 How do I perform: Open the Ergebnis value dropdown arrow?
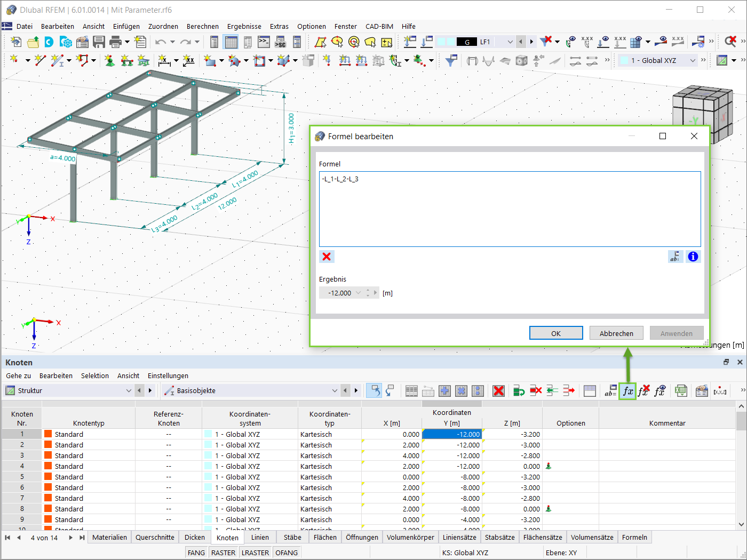pyautogui.click(x=358, y=293)
